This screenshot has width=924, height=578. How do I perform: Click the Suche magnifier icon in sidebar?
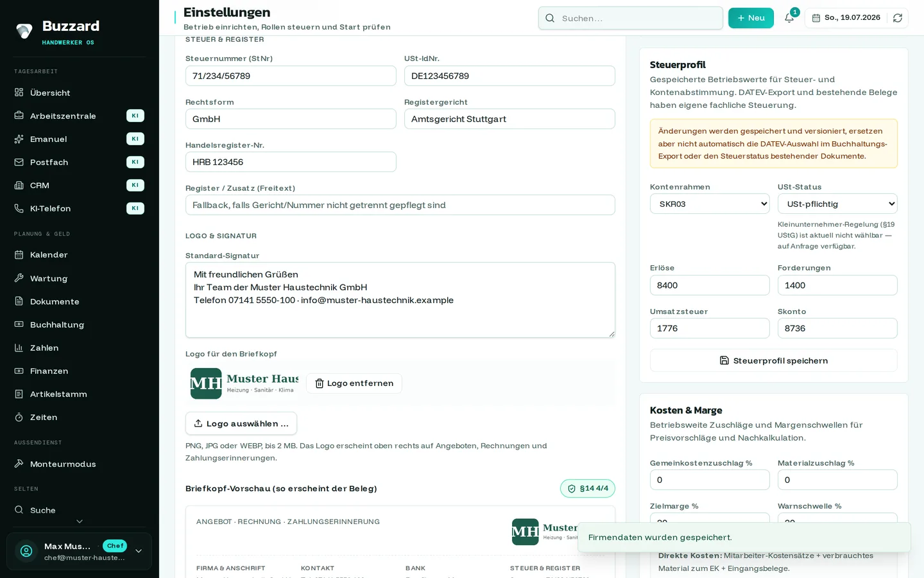click(19, 510)
